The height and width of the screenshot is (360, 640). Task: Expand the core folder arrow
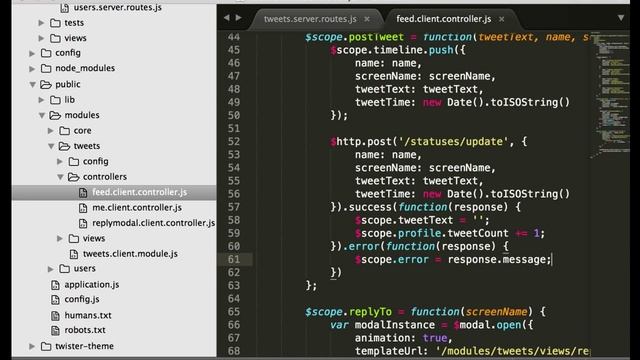[51, 131]
